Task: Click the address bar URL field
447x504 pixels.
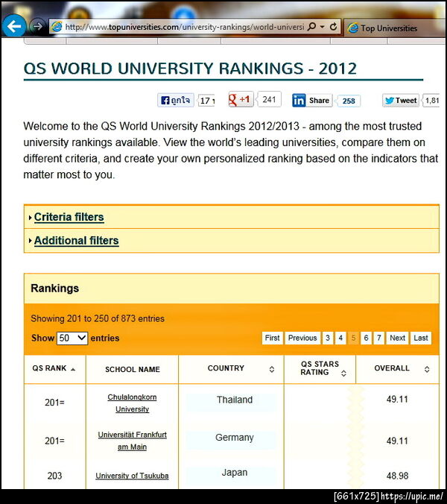Action: tap(184, 27)
